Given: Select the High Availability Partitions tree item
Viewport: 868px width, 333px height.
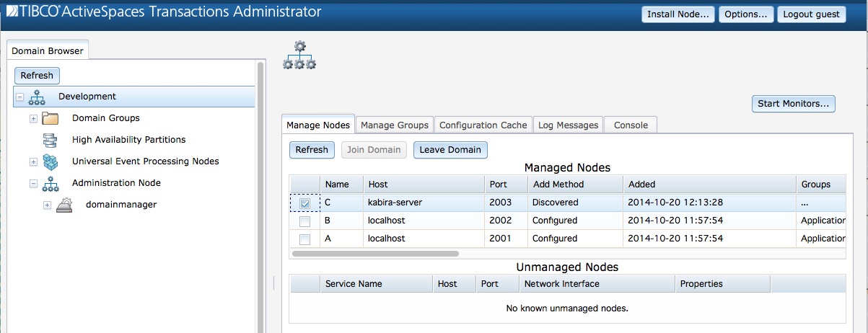Looking at the screenshot, I should [x=128, y=140].
